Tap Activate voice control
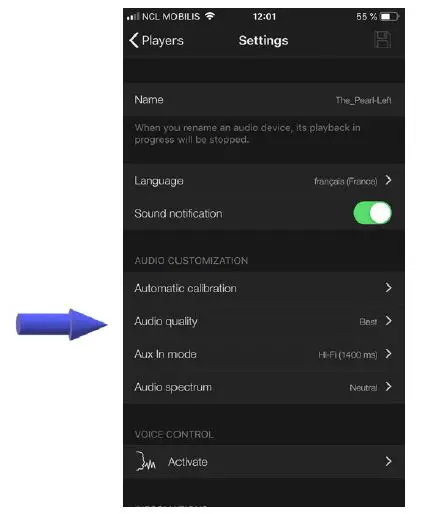Screen dimensions: 427x514 click(264, 462)
